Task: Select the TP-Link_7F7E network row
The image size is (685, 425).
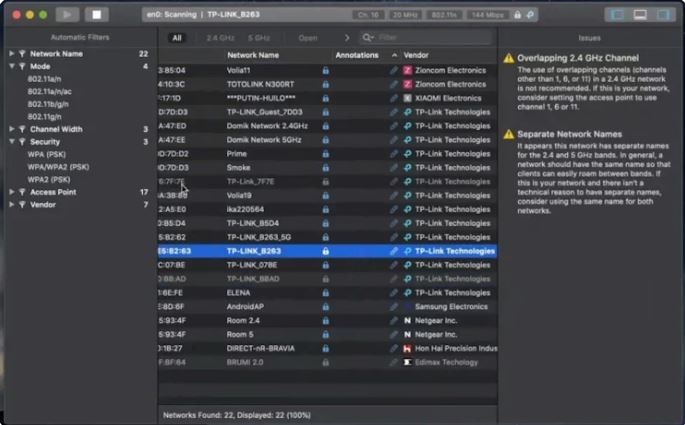Action: [x=327, y=182]
